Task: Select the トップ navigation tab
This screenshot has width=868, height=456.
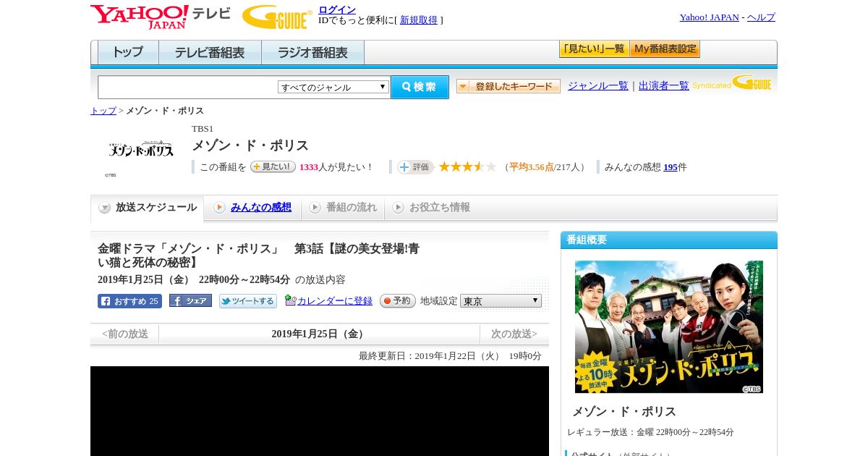Action: pyautogui.click(x=128, y=53)
